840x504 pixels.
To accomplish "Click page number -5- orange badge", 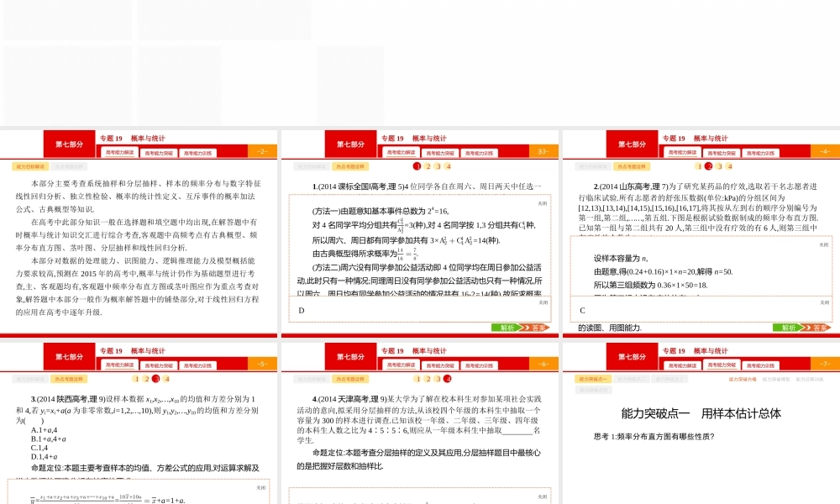I will [262, 364].
